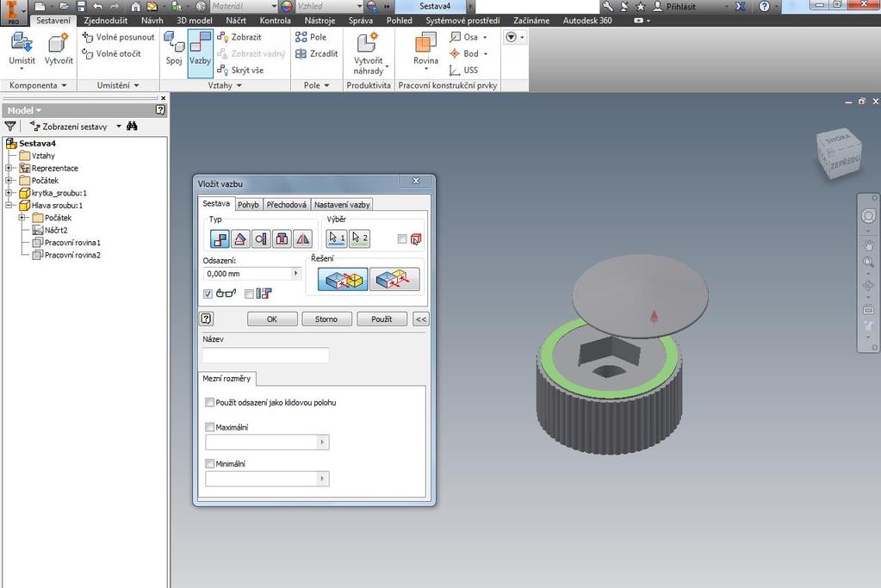The width and height of the screenshot is (881, 588).
Task: Select the Volně otočit tool
Action: pyautogui.click(x=111, y=54)
